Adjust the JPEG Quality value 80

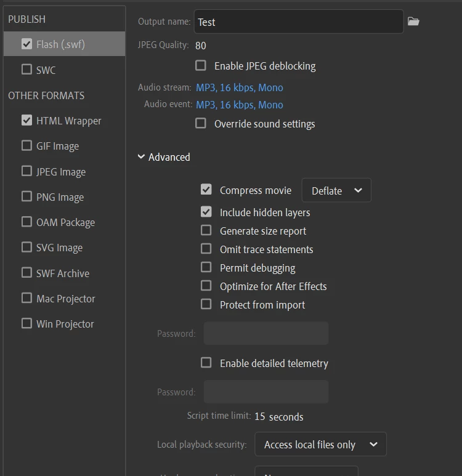click(x=201, y=46)
